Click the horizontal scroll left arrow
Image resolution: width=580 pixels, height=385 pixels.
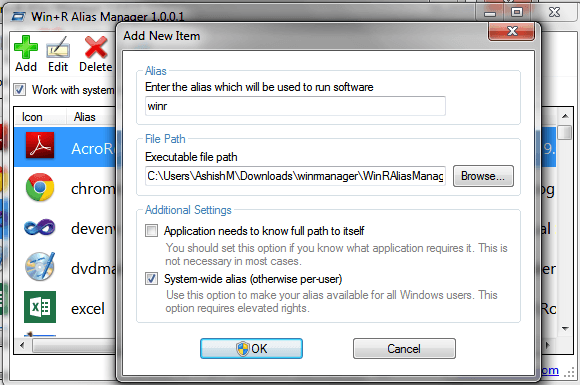22,346
